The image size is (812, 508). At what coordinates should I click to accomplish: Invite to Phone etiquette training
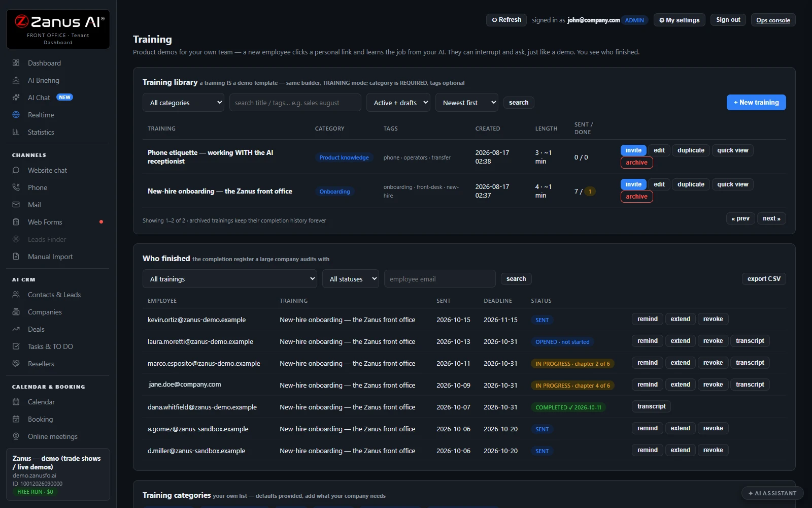(633, 150)
